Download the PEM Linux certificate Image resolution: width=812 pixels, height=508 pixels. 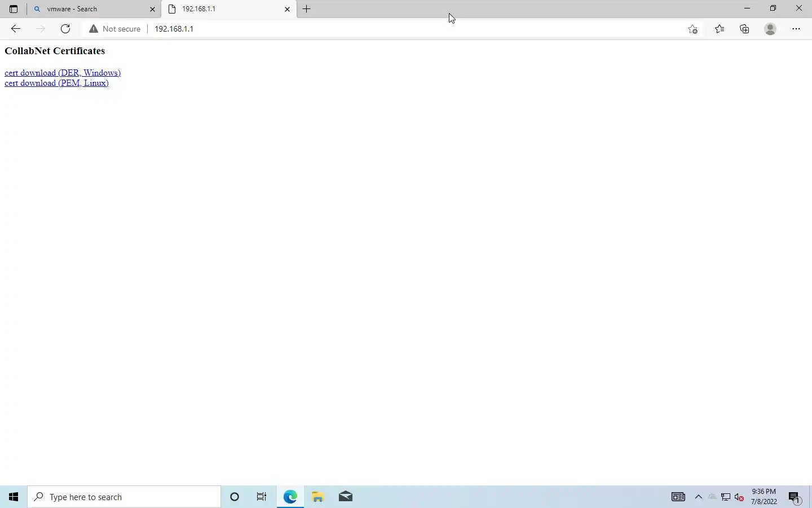pyautogui.click(x=56, y=83)
